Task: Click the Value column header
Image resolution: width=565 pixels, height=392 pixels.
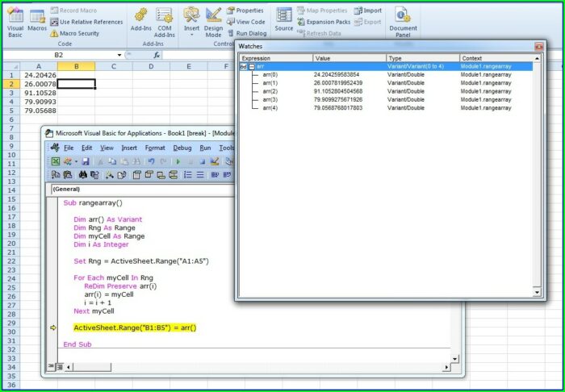Action: (349, 58)
